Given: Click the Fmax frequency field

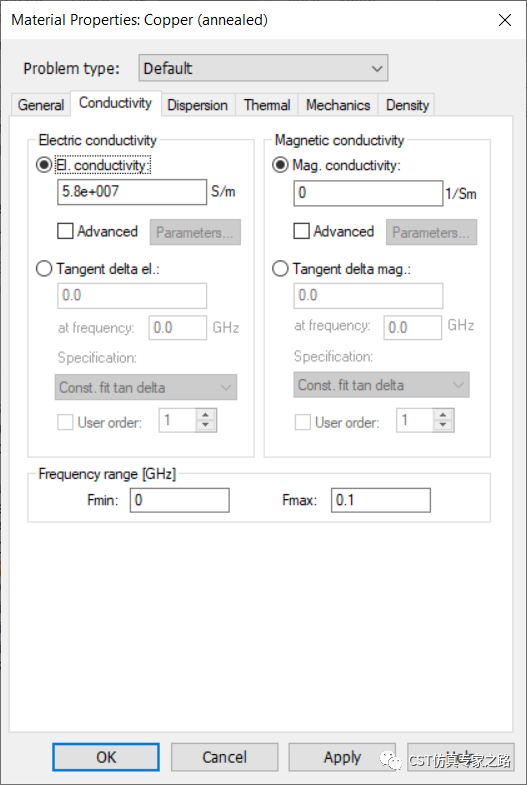Looking at the screenshot, I should 381,500.
